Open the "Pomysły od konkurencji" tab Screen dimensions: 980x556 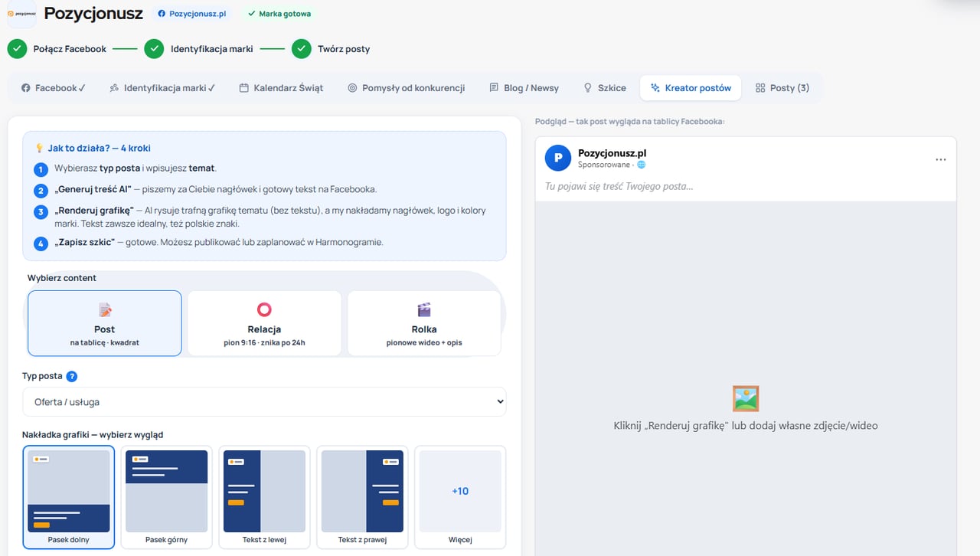pyautogui.click(x=406, y=88)
